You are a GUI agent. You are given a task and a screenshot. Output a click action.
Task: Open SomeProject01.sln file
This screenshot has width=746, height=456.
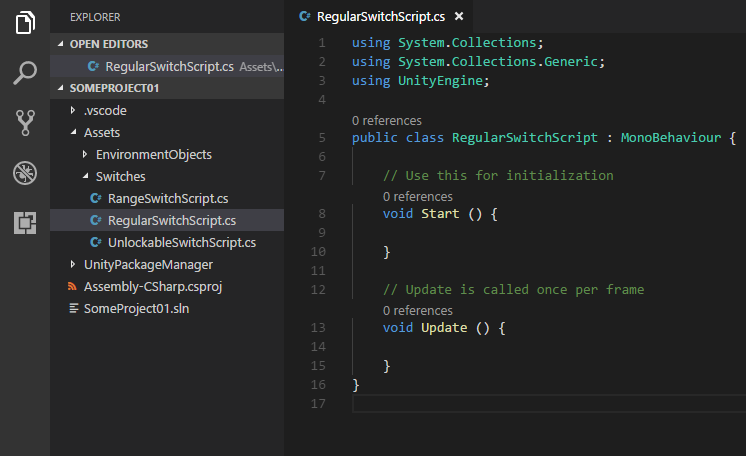pyautogui.click(x=167, y=308)
